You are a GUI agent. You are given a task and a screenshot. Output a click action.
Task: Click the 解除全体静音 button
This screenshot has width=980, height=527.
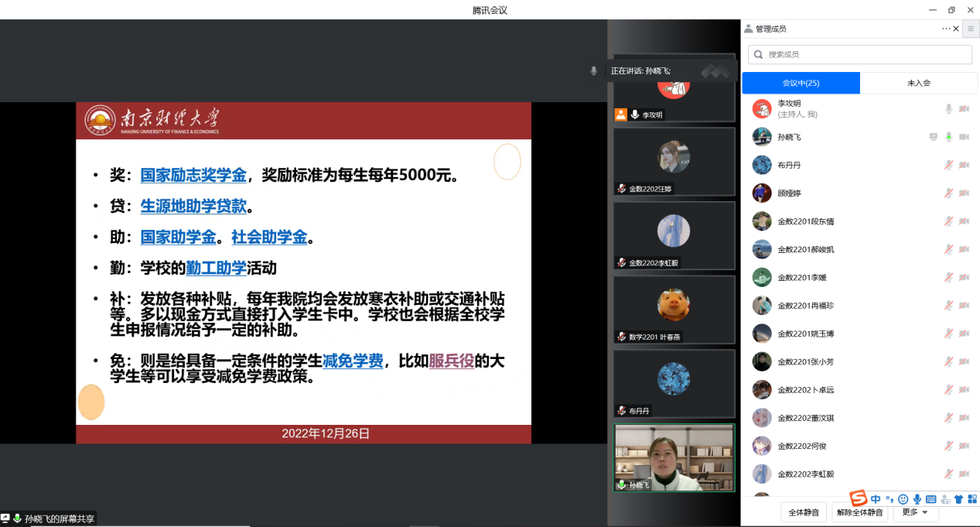click(859, 512)
